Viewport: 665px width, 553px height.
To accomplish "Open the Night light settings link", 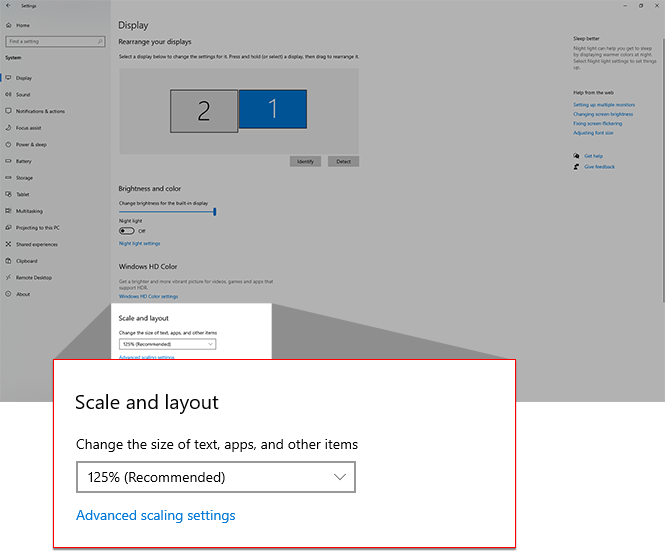I will 139,243.
